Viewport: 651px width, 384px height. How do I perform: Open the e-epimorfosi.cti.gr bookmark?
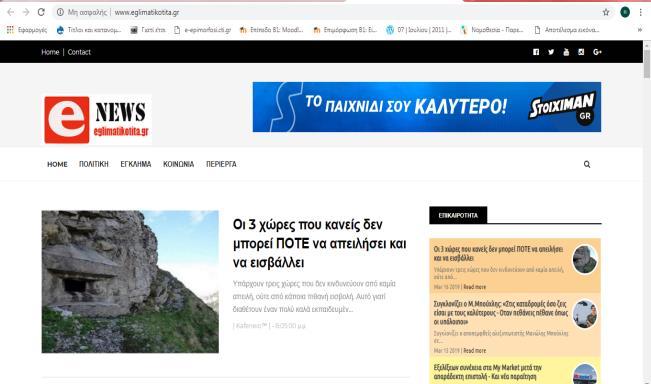tap(203, 30)
